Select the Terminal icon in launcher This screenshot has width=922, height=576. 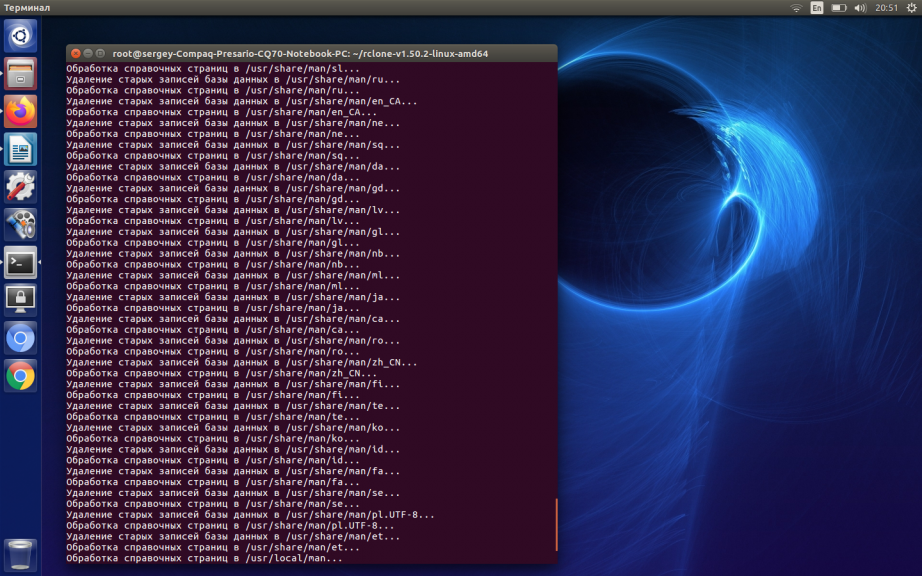tap(20, 262)
